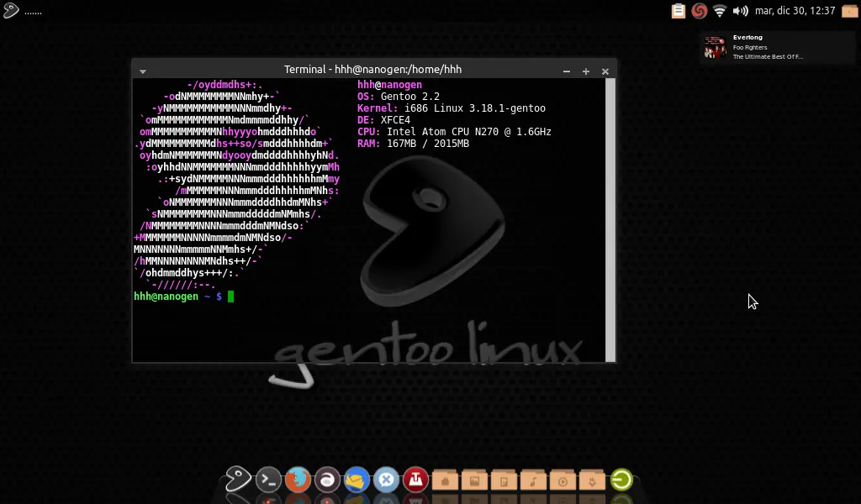Viewport: 861px width, 504px height.
Task: Check Wi-Fi status via the panel indicator
Action: (719, 11)
